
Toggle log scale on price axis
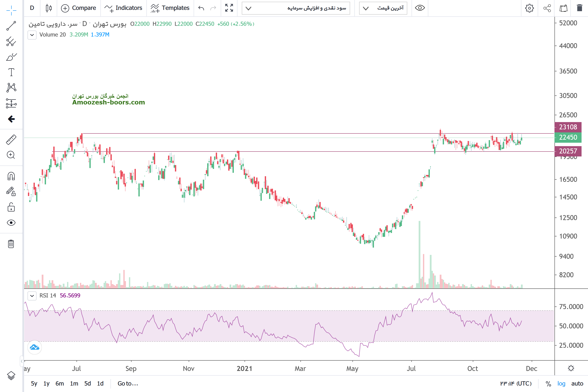point(561,383)
